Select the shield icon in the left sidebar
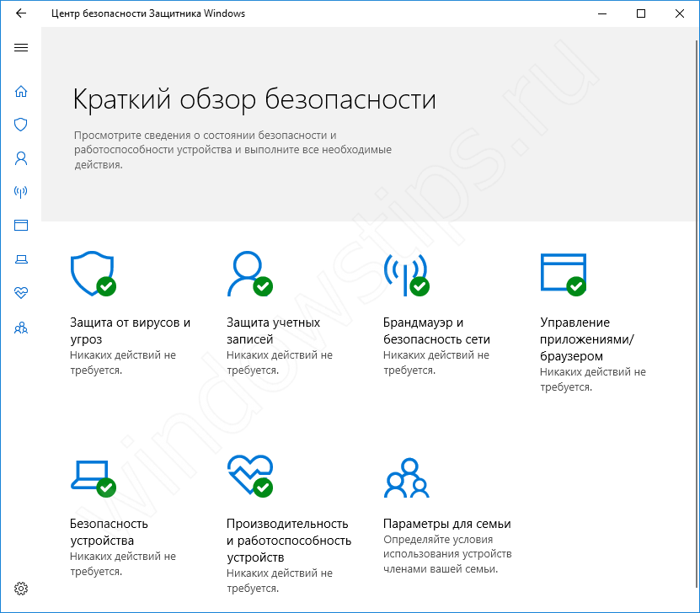 21,125
